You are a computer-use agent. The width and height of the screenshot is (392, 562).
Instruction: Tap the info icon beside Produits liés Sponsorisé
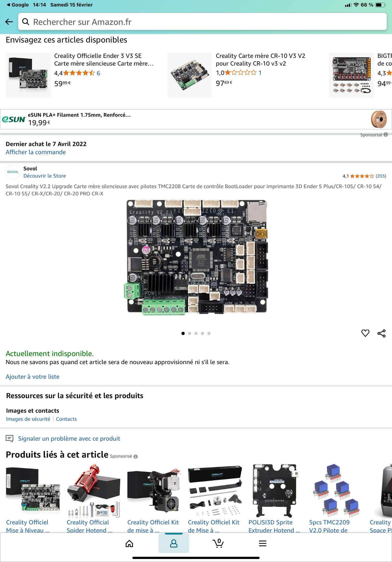click(135, 456)
